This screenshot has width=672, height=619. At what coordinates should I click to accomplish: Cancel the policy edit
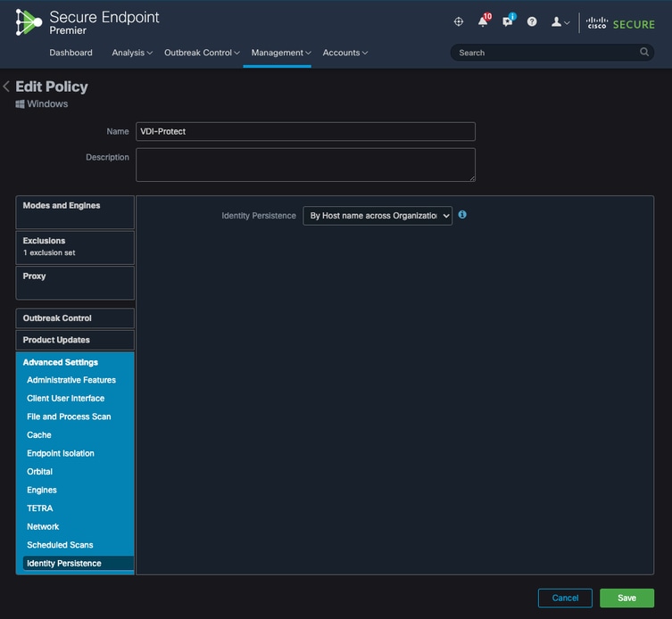click(565, 598)
